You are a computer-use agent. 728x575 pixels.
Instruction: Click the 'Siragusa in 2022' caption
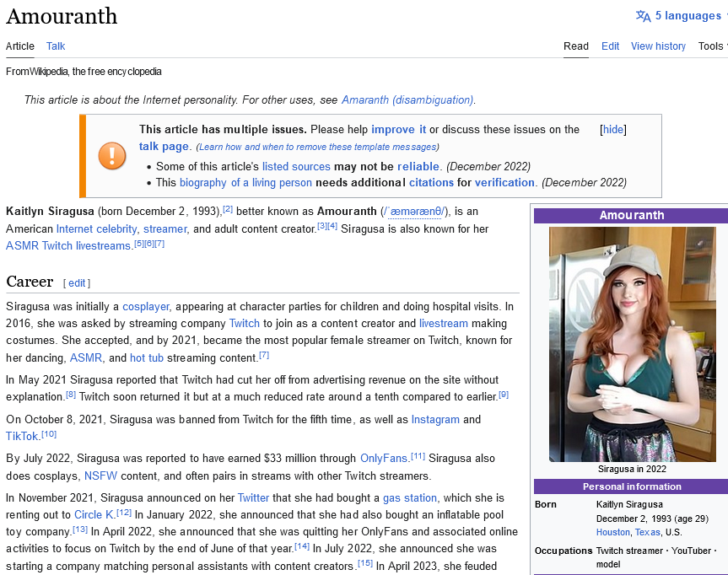(x=632, y=469)
